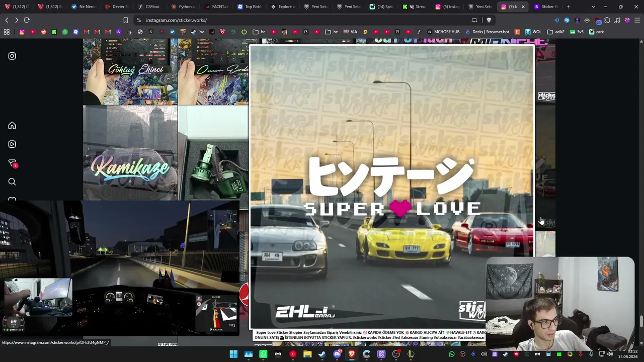
Task: Switch to the Python browser tab
Action: tap(183, 7)
